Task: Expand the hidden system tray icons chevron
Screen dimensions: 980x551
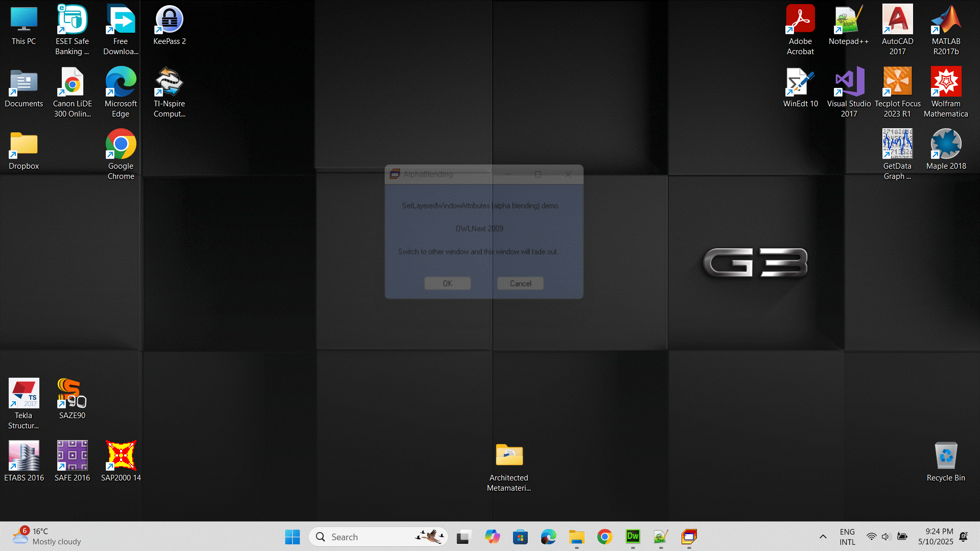Action: pos(823,537)
